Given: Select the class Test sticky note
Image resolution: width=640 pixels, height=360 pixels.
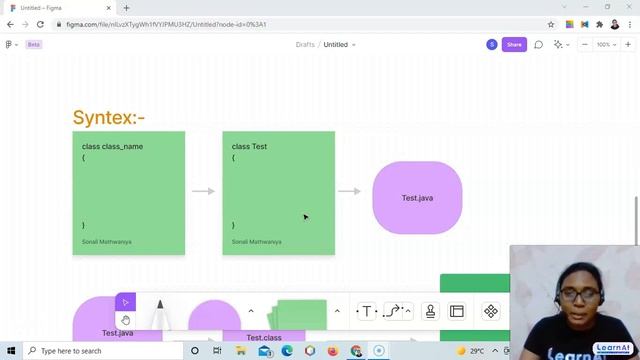Looking at the screenshot, I should pos(279,193).
